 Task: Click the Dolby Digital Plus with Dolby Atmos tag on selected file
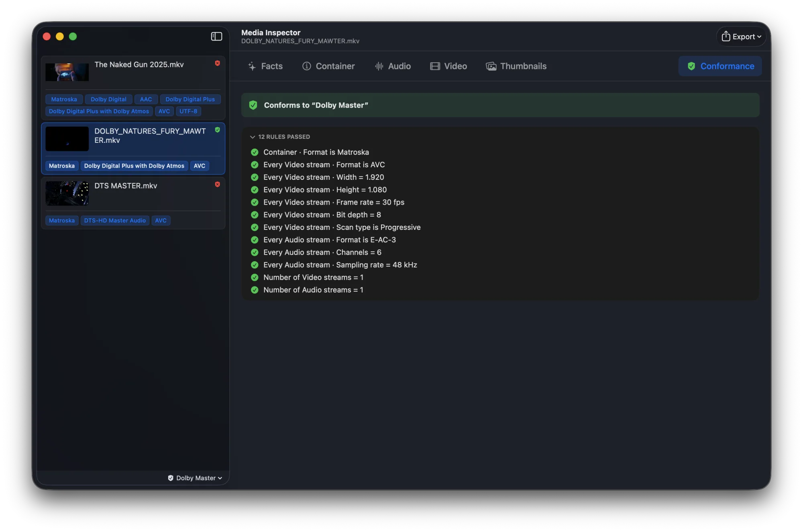coord(134,166)
